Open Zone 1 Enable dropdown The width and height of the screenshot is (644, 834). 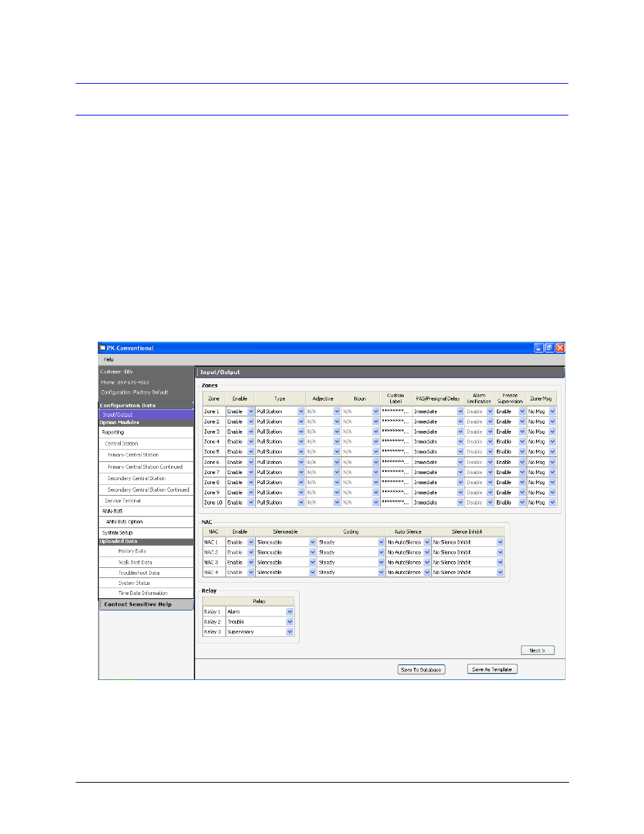click(251, 411)
